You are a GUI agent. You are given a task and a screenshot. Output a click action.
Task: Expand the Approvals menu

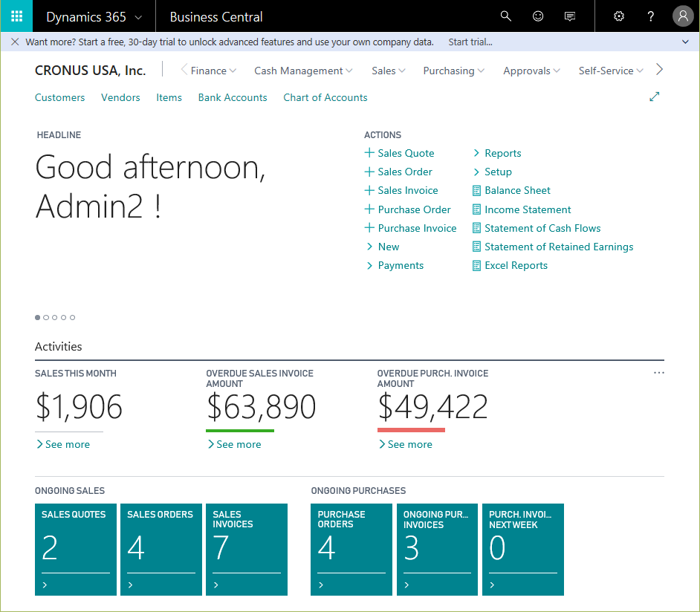(x=531, y=71)
